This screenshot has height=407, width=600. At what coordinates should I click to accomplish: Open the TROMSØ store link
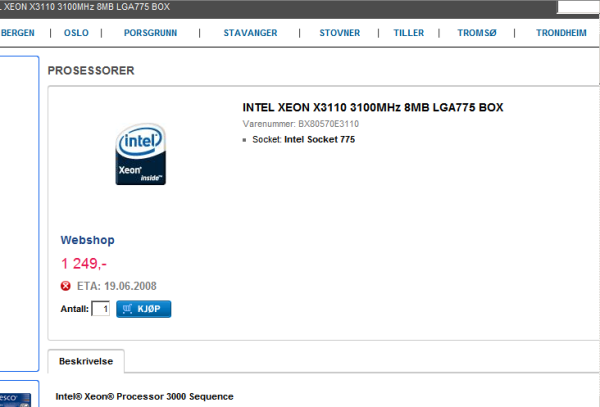[x=477, y=33]
